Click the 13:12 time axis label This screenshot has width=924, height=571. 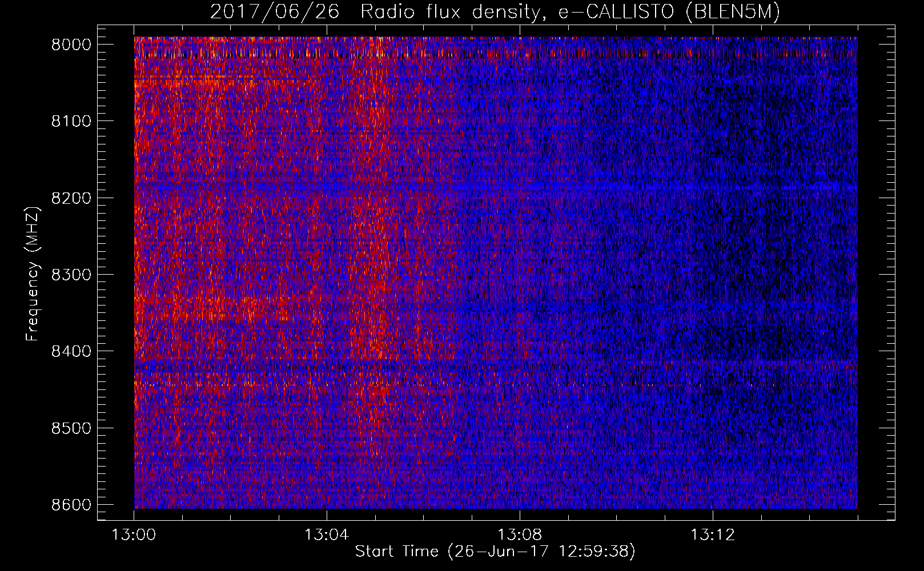coord(713,535)
